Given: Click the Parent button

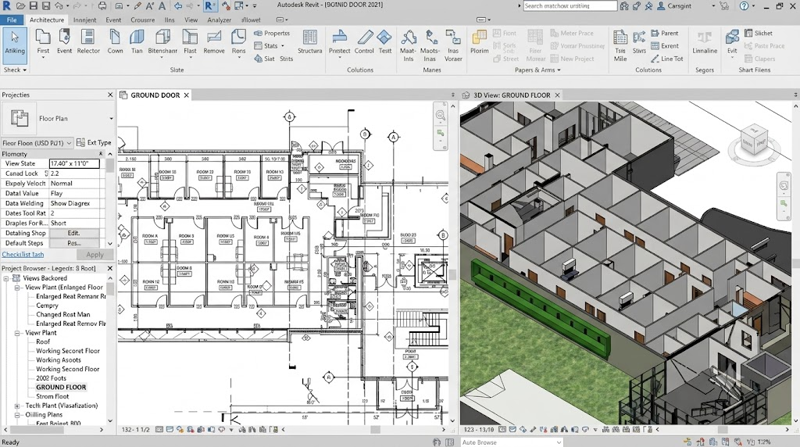Looking at the screenshot, I should pyautogui.click(x=665, y=33).
